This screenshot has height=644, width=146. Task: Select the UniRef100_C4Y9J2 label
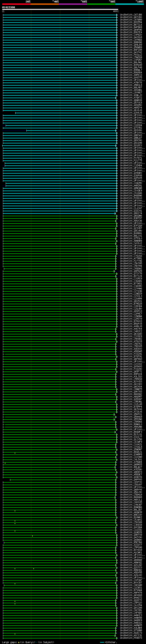point(131,244)
